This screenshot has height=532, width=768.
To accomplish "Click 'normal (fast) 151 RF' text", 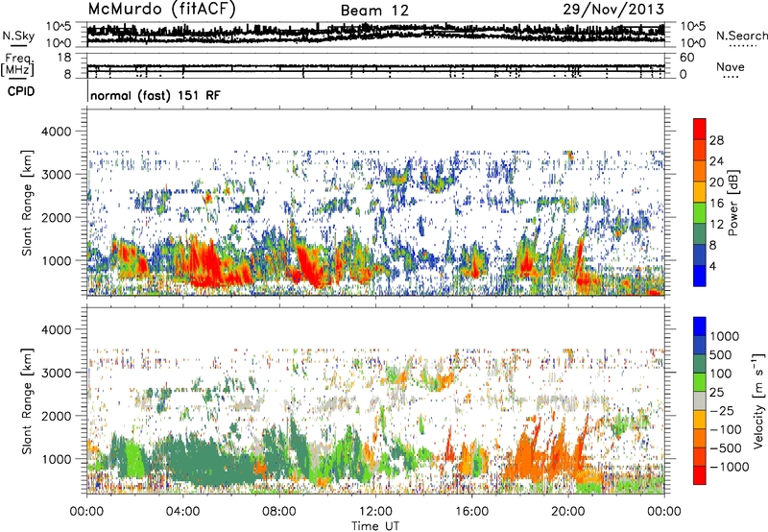I will coord(156,95).
